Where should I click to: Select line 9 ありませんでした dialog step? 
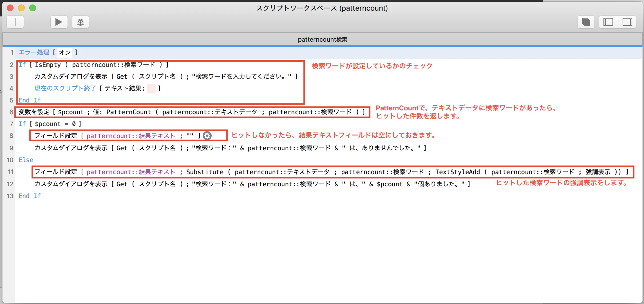point(230,148)
